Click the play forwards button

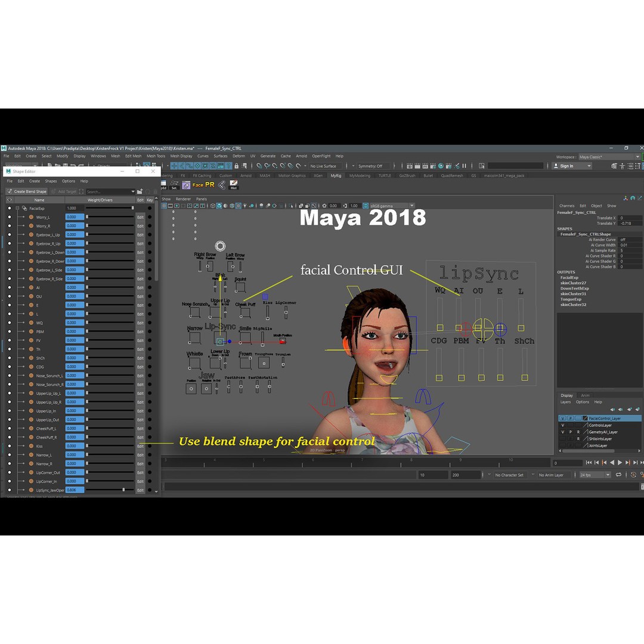(620, 463)
